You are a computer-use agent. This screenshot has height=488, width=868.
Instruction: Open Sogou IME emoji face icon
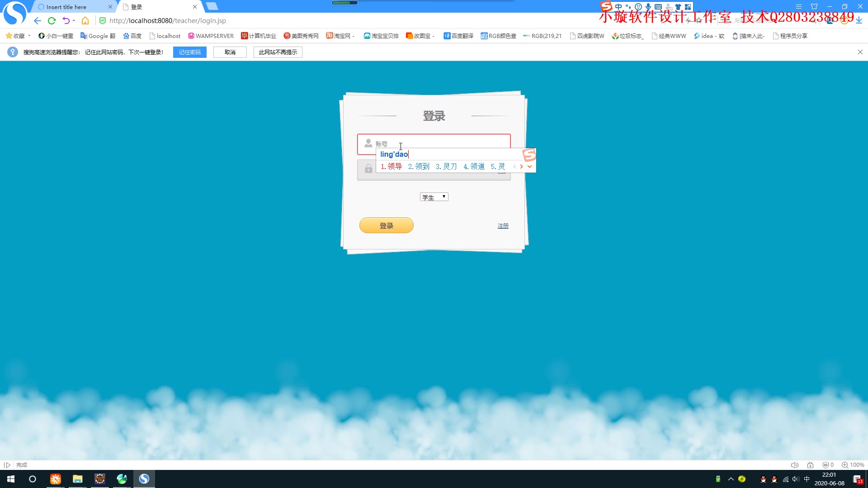(638, 7)
